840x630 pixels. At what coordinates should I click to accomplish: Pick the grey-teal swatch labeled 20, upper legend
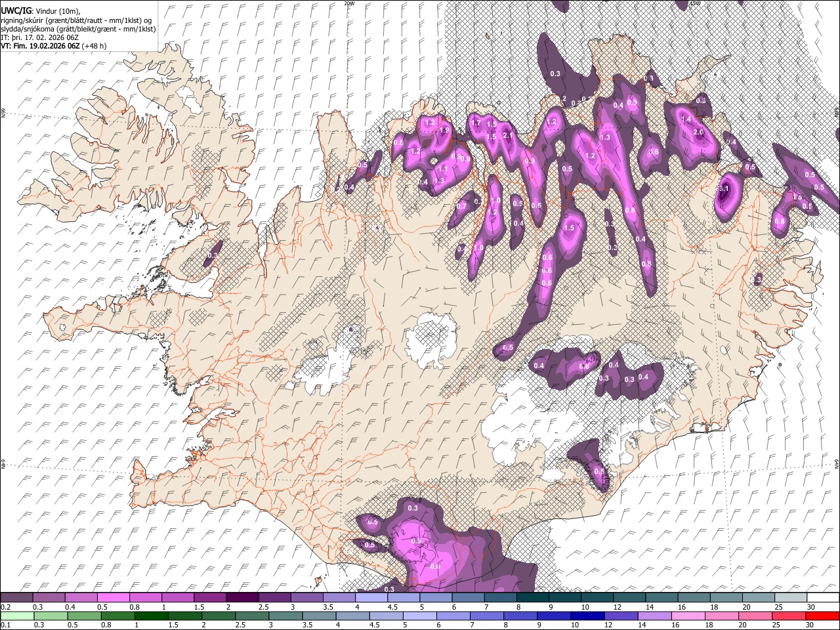(x=759, y=598)
